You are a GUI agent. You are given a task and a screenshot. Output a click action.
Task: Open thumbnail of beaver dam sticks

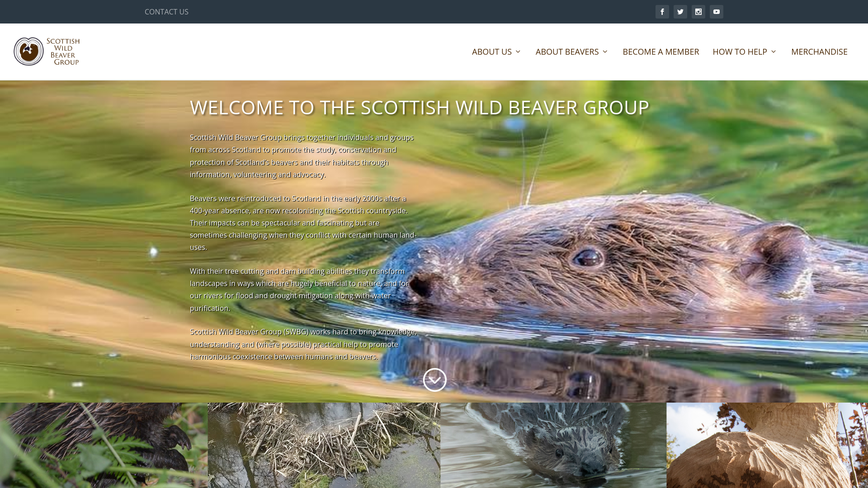click(x=324, y=445)
